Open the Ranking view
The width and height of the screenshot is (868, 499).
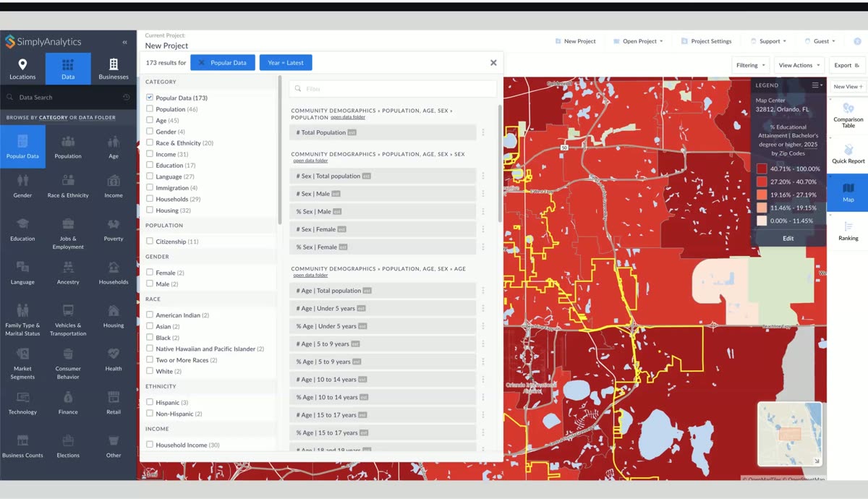tap(848, 230)
